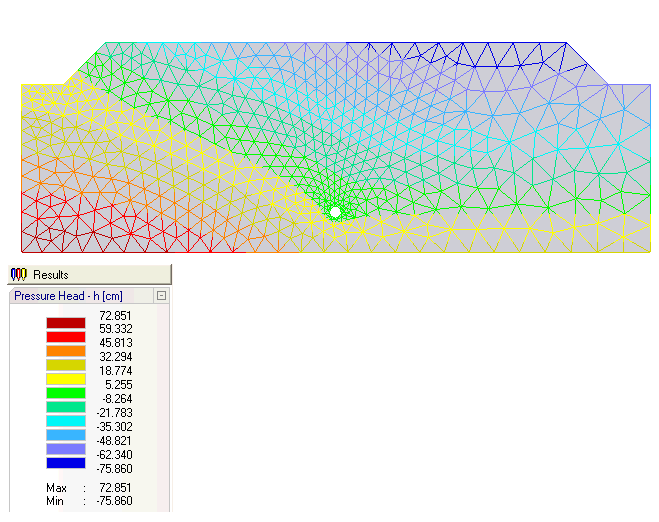Click legend value -35.302
The height and width of the screenshot is (522, 659).
114,427
